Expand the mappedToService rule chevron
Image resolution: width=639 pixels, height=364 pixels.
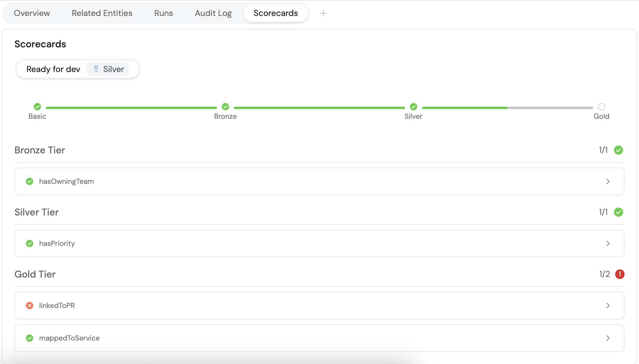coord(608,338)
